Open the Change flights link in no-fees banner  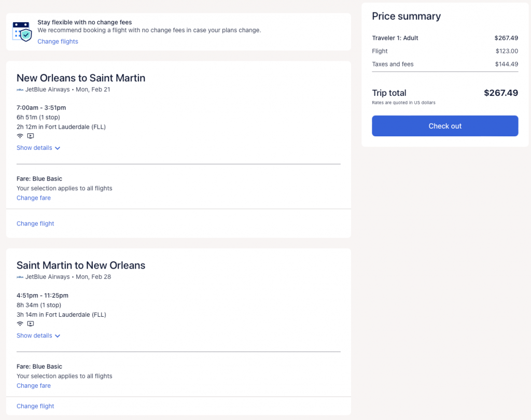(x=58, y=41)
